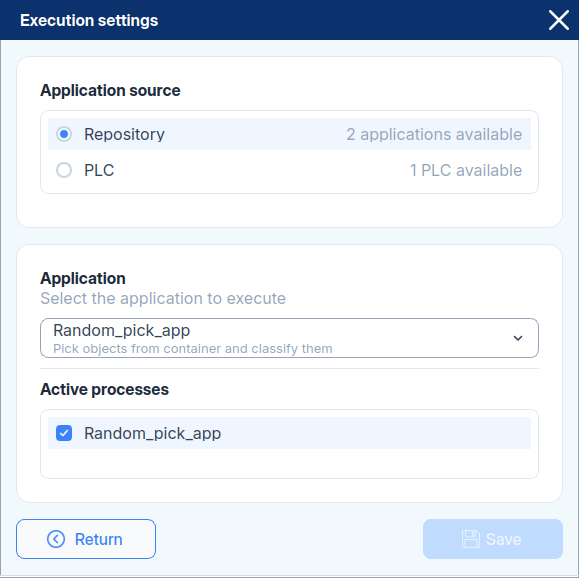
Task: Select the PLC radio button
Action: click(x=64, y=170)
